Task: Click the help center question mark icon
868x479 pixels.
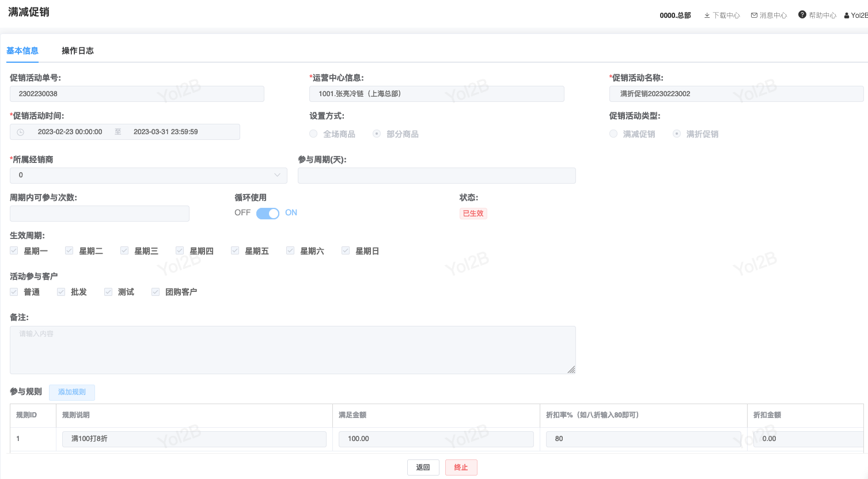Action: [x=802, y=15]
